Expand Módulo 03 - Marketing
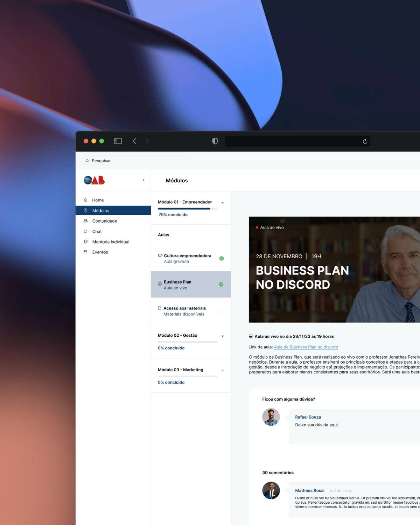 222,370
